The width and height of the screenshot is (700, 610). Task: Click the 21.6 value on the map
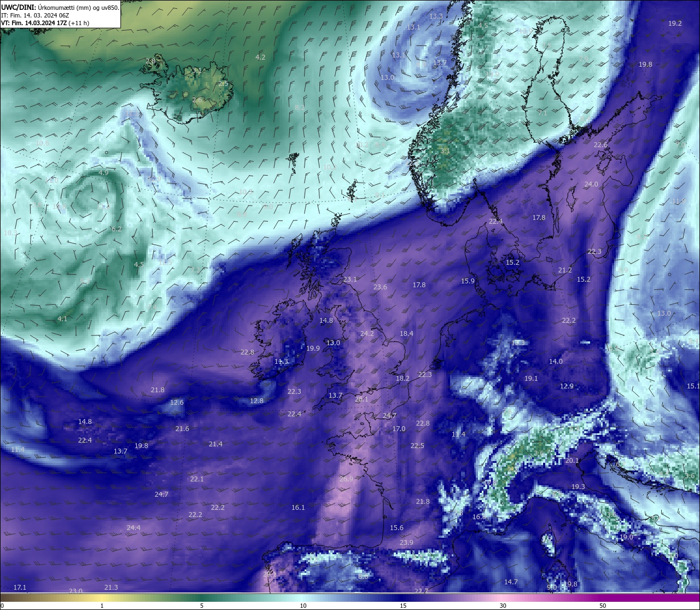coord(182,429)
